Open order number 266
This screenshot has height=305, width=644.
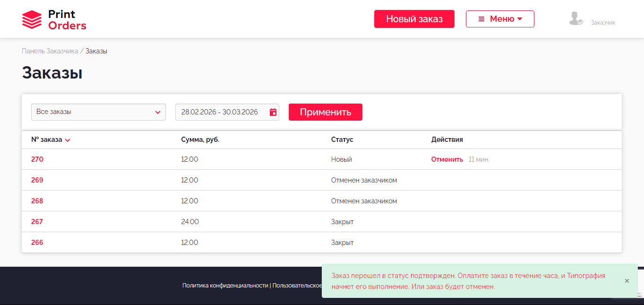[37, 243]
